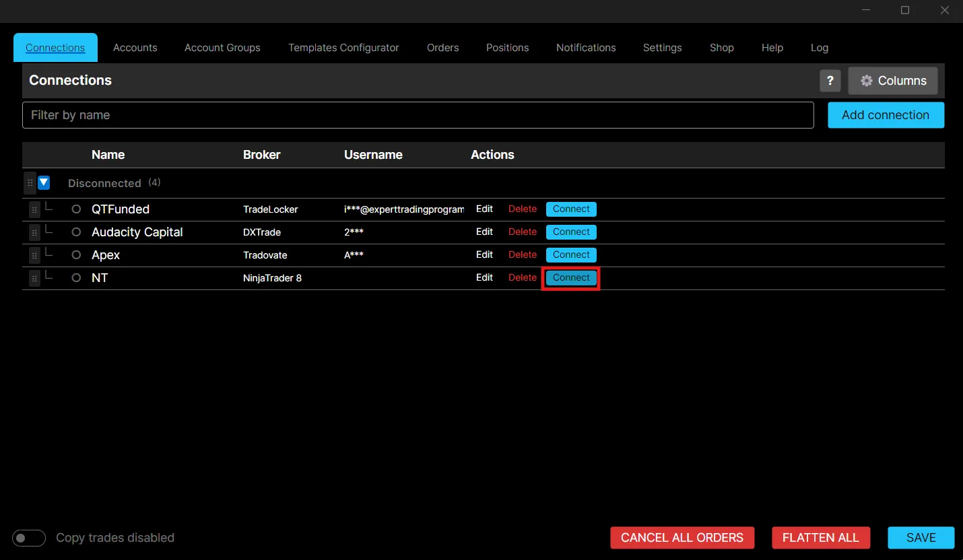This screenshot has width=963, height=560.
Task: Connect the Apex connection
Action: click(x=571, y=255)
